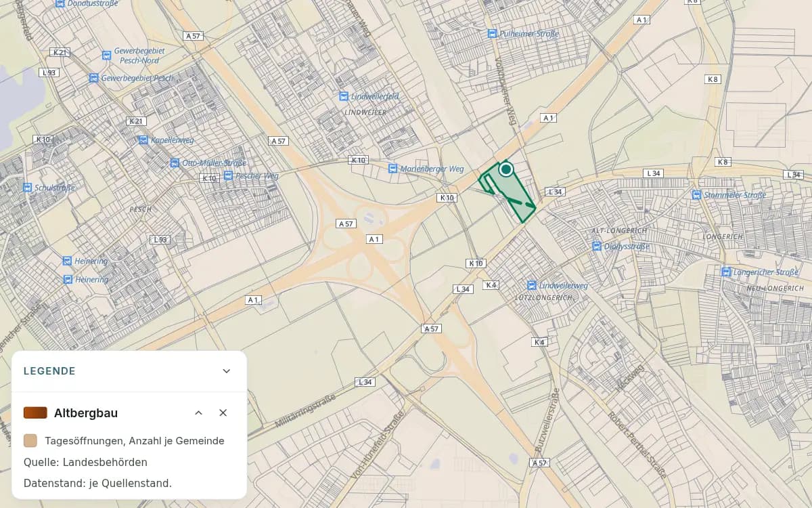Select the Marienberger Weg stop icon
The width and height of the screenshot is (812, 508).
392,168
